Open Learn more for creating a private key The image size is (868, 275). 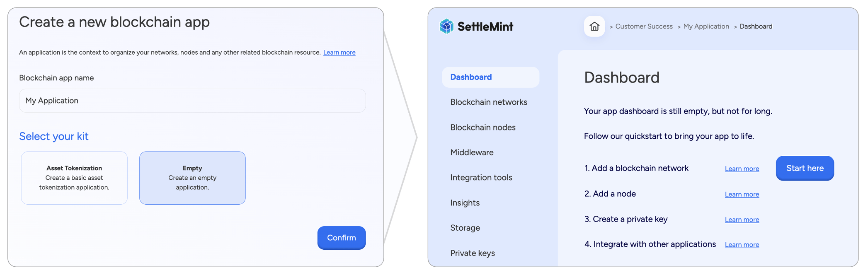(x=742, y=220)
